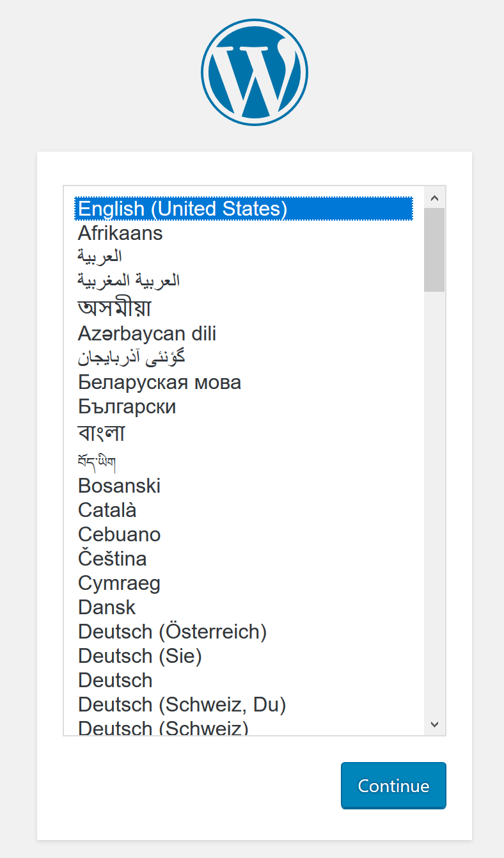
Task: Choose Deutsch (Sie) language
Action: pyautogui.click(x=244, y=656)
